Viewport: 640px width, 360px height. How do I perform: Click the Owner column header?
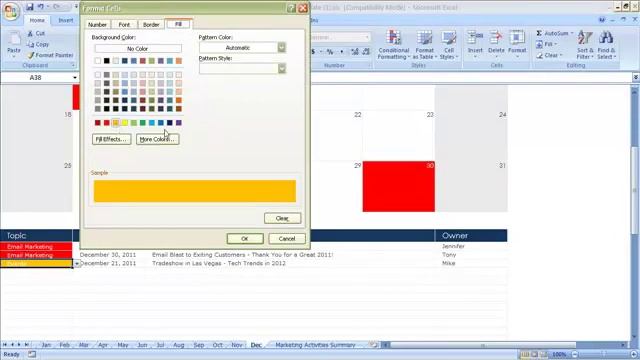[x=471, y=236]
